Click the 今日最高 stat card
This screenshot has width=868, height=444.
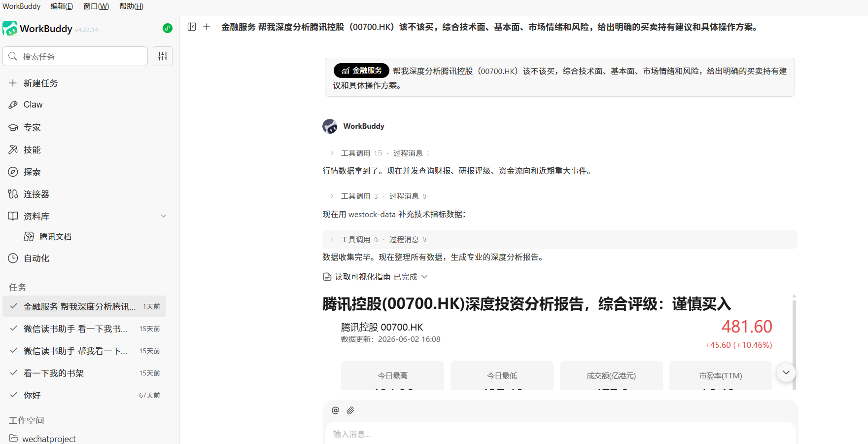coord(392,375)
